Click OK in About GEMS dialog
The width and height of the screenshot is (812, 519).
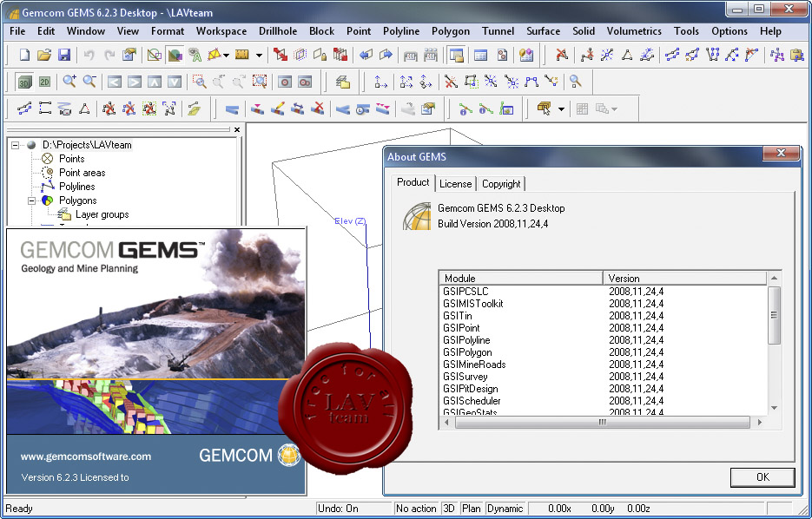pyautogui.click(x=762, y=477)
